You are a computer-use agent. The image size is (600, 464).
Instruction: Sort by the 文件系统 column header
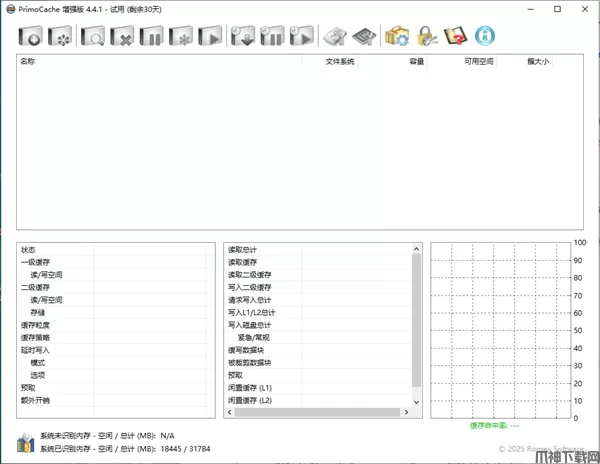pos(340,61)
